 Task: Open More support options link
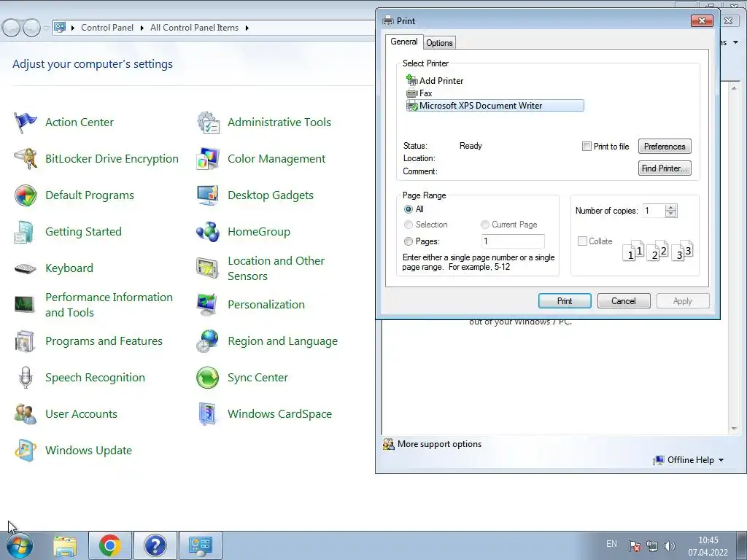tap(439, 444)
